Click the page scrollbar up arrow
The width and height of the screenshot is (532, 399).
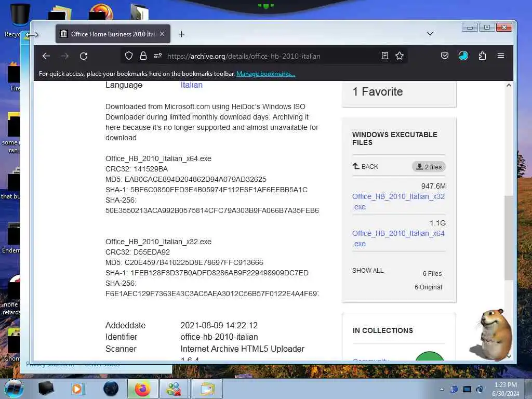pyautogui.click(x=509, y=86)
